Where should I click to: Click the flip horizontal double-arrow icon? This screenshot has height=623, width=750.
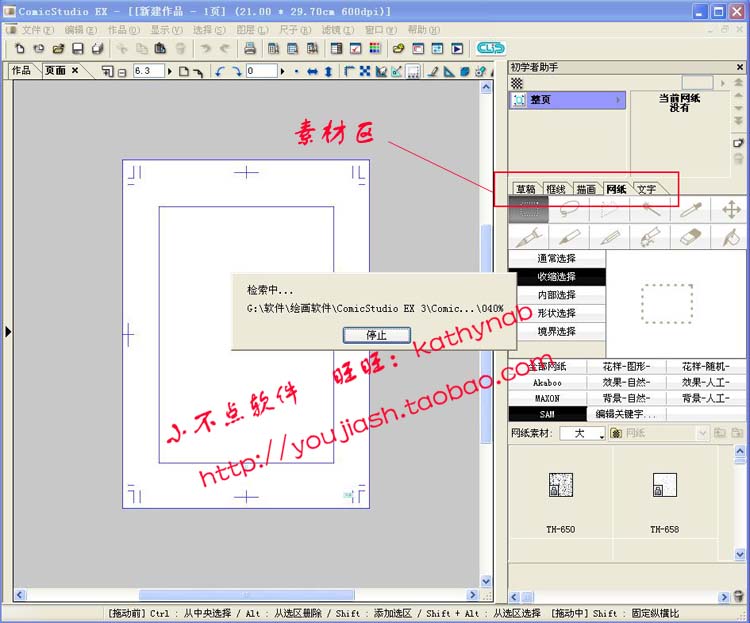tap(312, 72)
